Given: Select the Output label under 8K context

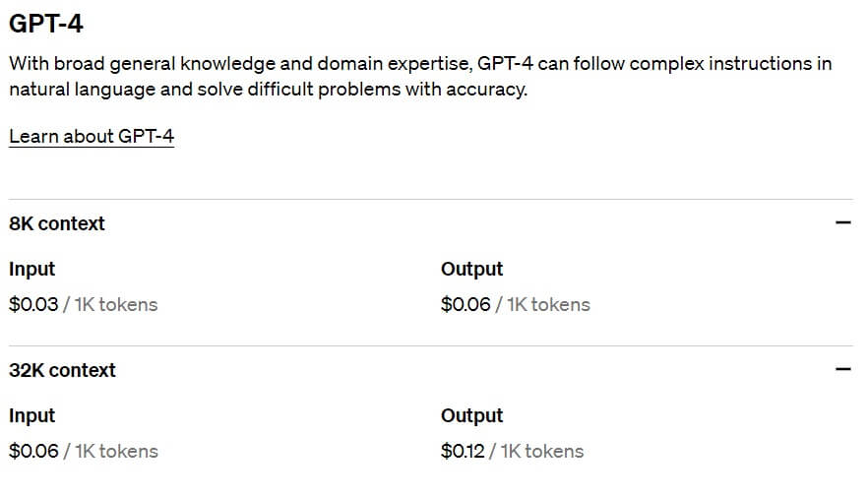Looking at the screenshot, I should 471,269.
